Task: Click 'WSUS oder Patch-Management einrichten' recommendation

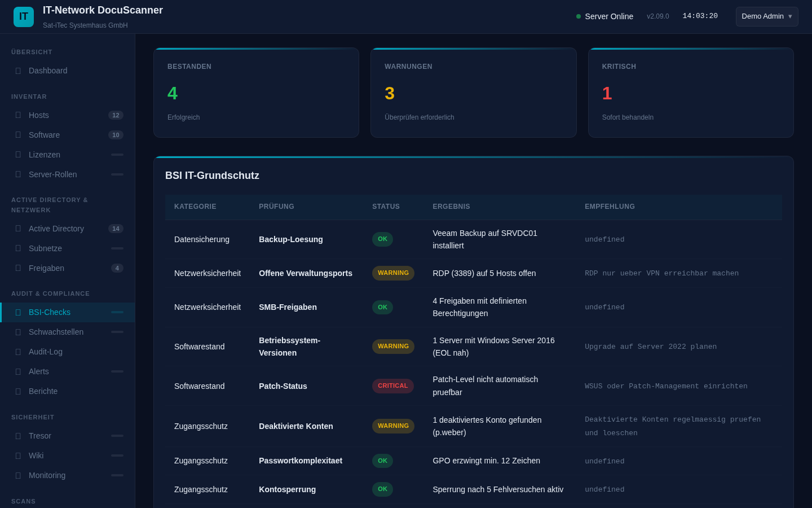Action: pos(666,386)
